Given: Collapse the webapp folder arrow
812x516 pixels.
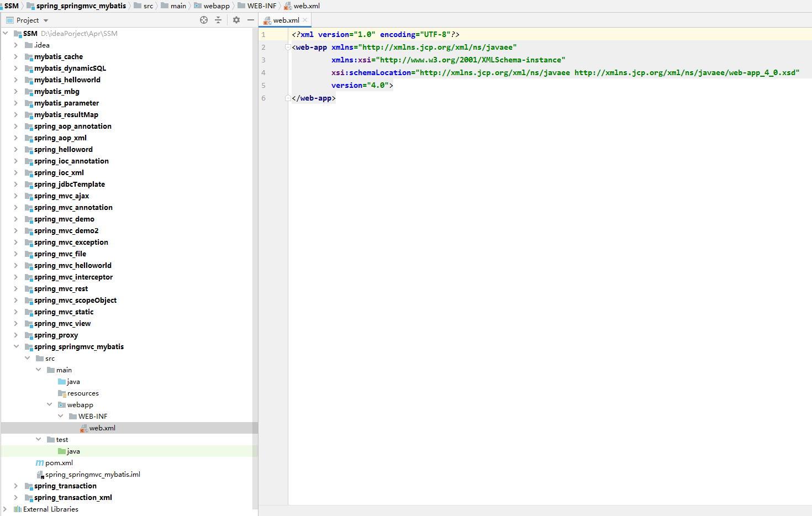Looking at the screenshot, I should point(49,404).
